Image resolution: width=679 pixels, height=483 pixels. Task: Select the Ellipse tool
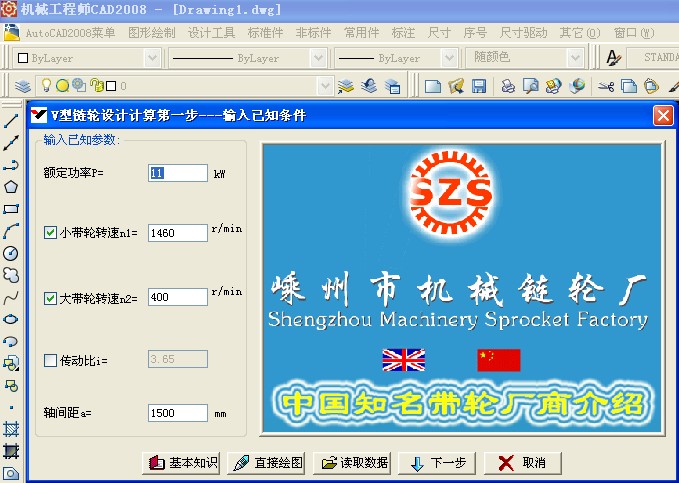click(11, 320)
